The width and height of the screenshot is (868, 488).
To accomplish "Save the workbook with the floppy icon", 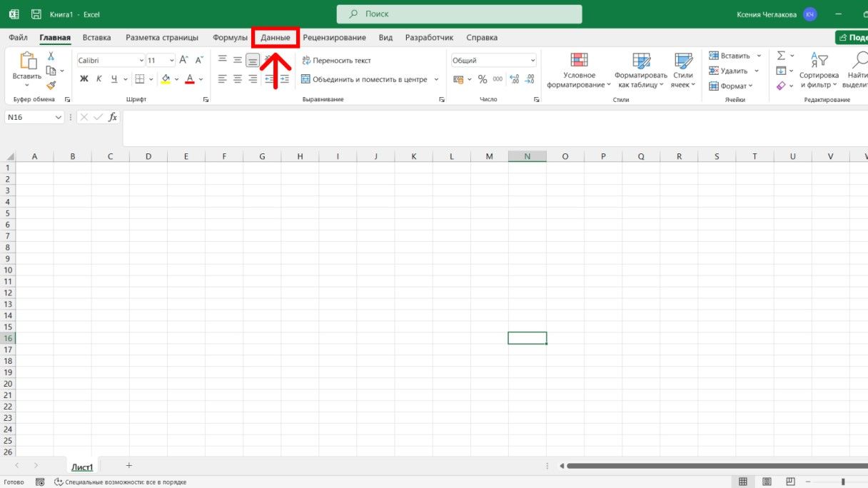I will (36, 14).
